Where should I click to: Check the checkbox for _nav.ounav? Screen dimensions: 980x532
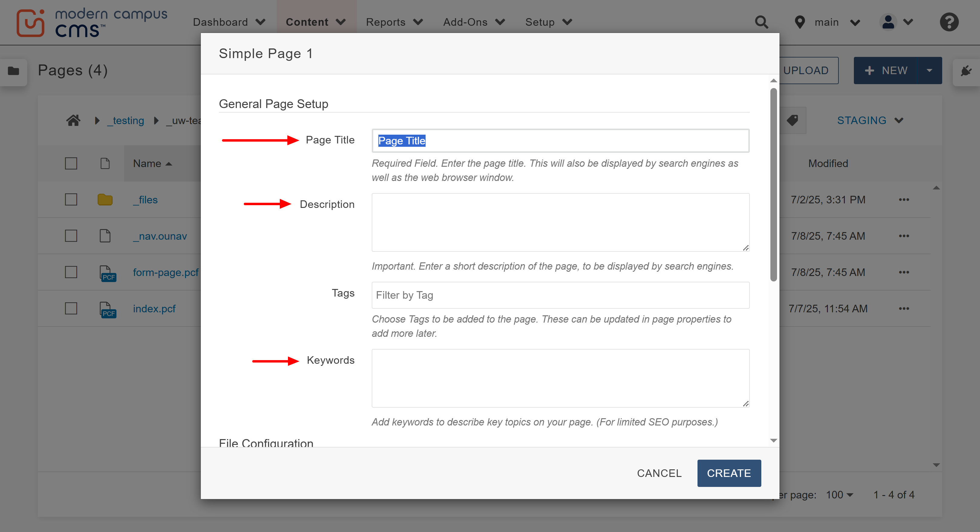[x=71, y=235]
